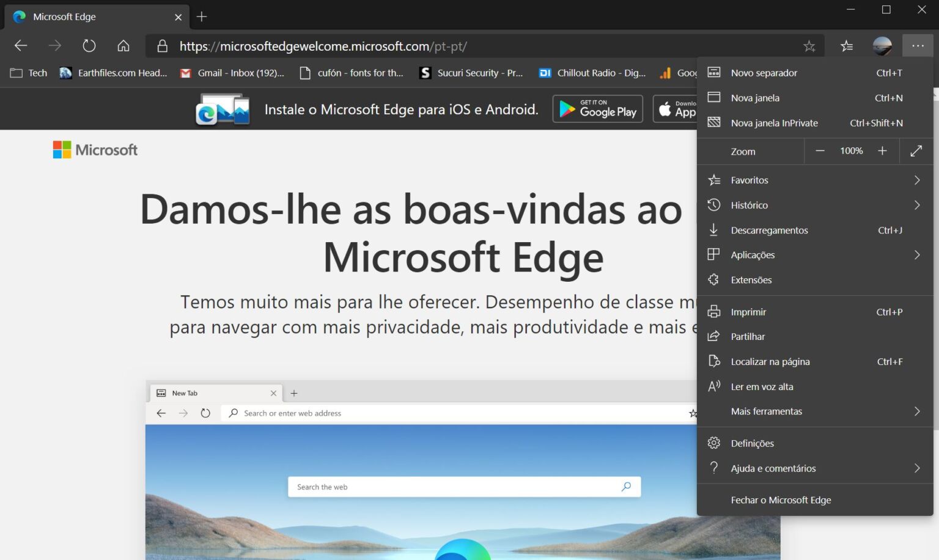Expand the Histórico submenu
This screenshot has width=939, height=560.
[916, 205]
